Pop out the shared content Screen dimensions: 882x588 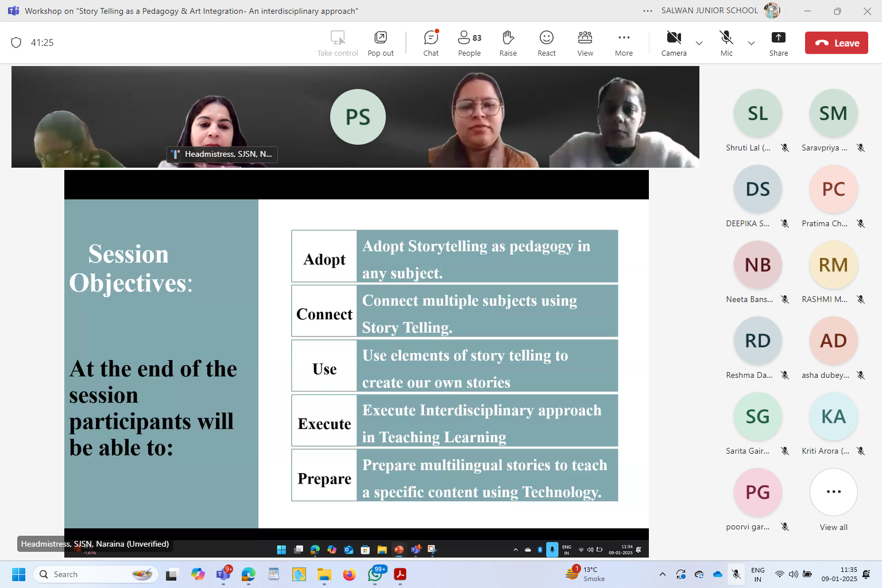pyautogui.click(x=380, y=43)
